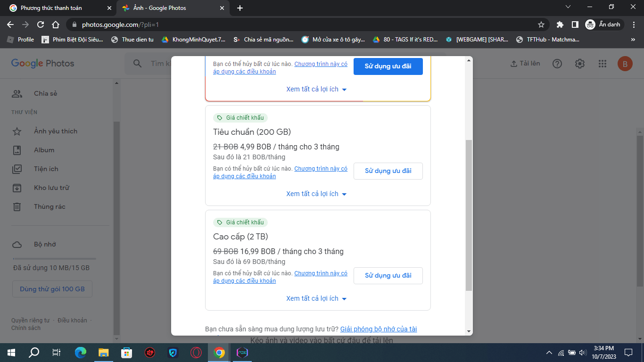This screenshot has height=362, width=644.
Task: Open the Giải phóng bộ nhớ link
Action: click(379, 329)
